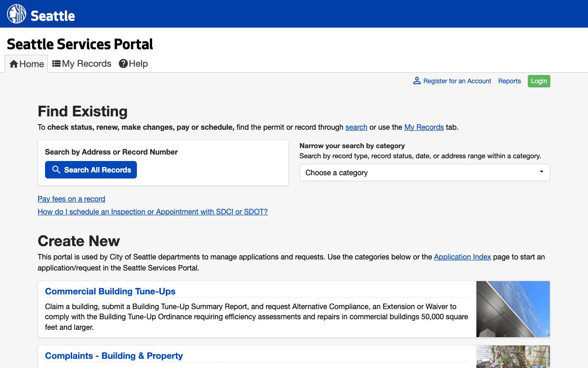Open the Application Index link
The image size is (588, 368).
(x=462, y=257)
